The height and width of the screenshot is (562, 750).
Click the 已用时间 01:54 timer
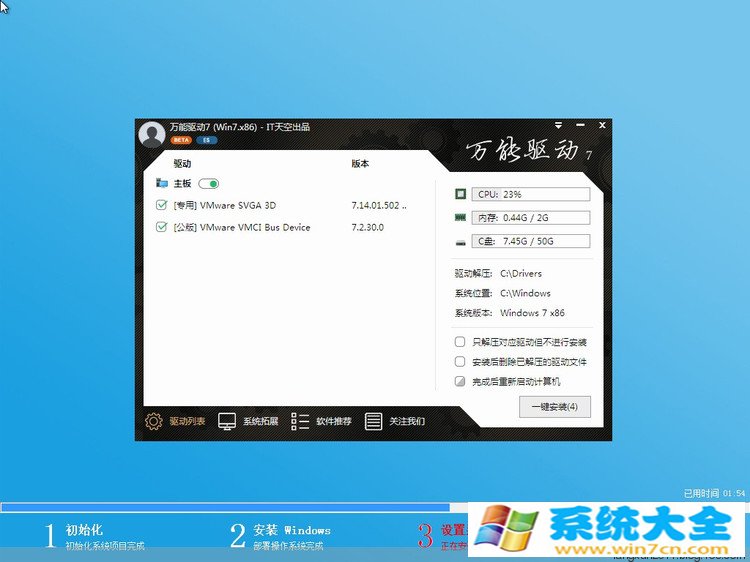tap(714, 493)
